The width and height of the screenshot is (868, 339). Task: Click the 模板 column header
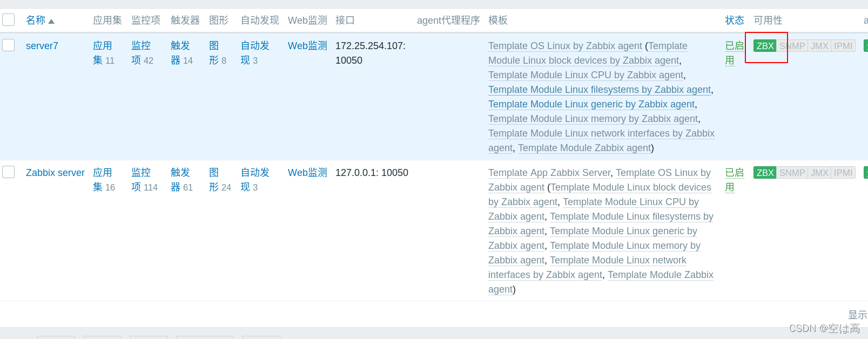[x=498, y=21]
